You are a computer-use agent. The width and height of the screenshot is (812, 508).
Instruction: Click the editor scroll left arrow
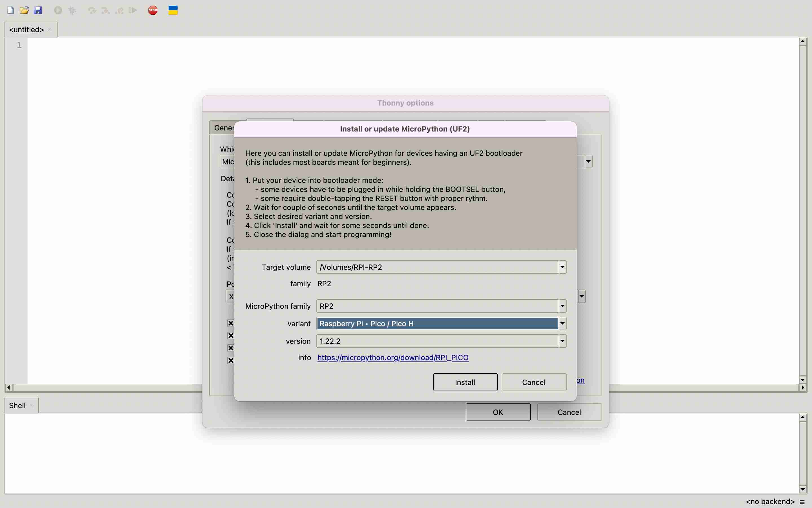[8, 388]
